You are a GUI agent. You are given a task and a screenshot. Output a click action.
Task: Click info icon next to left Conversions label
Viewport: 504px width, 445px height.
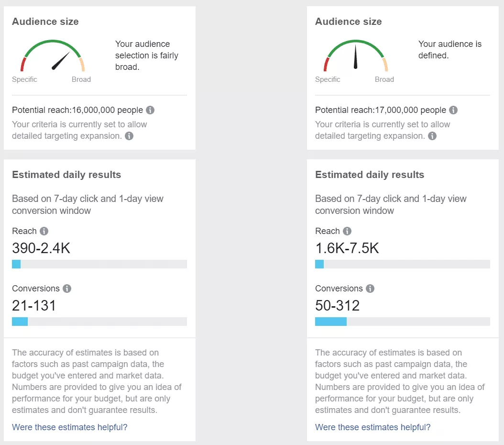[x=67, y=289]
